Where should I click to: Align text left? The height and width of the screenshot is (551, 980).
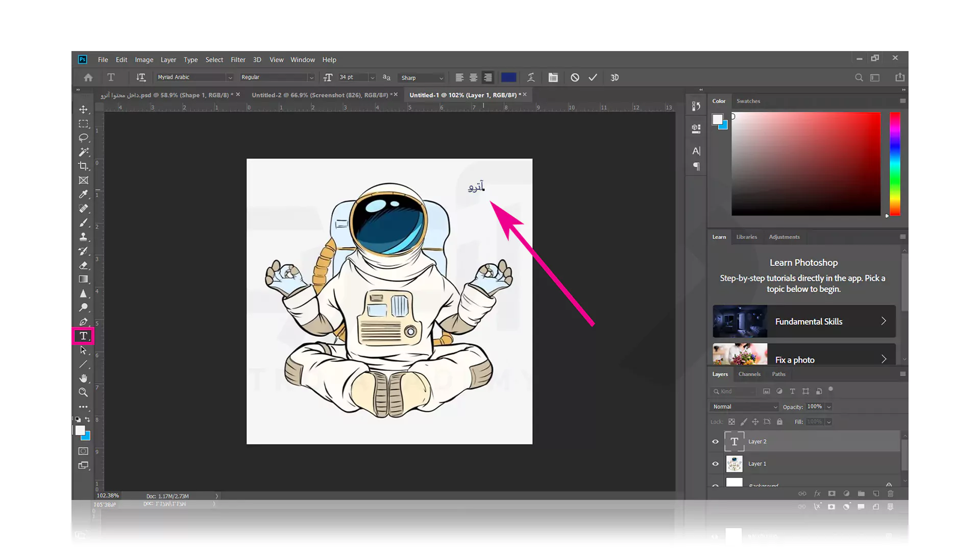coord(459,78)
